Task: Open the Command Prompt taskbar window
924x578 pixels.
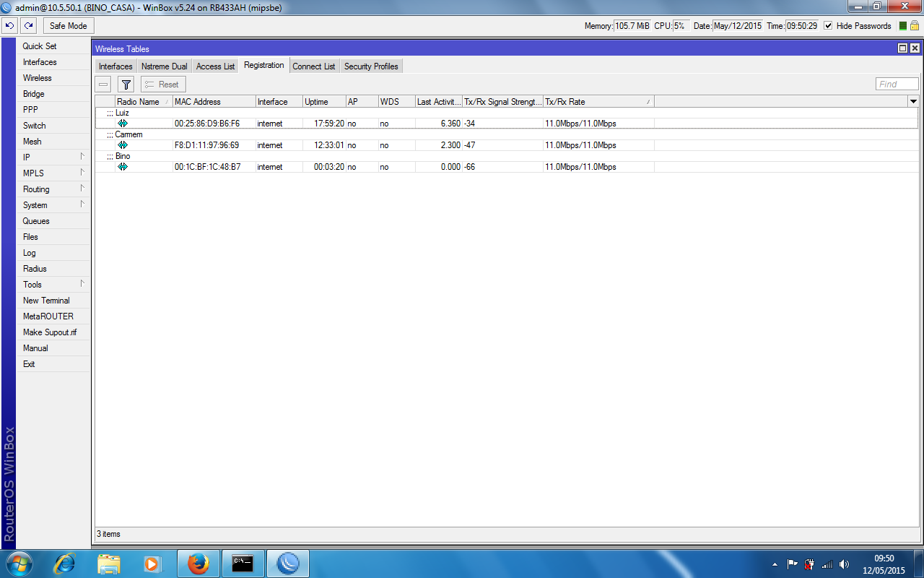Action: point(243,564)
